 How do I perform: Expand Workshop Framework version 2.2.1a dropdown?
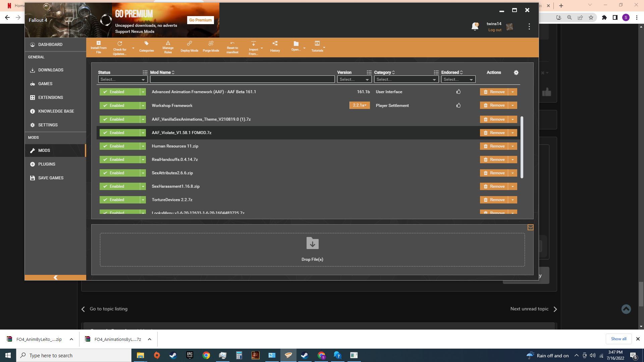pos(360,105)
